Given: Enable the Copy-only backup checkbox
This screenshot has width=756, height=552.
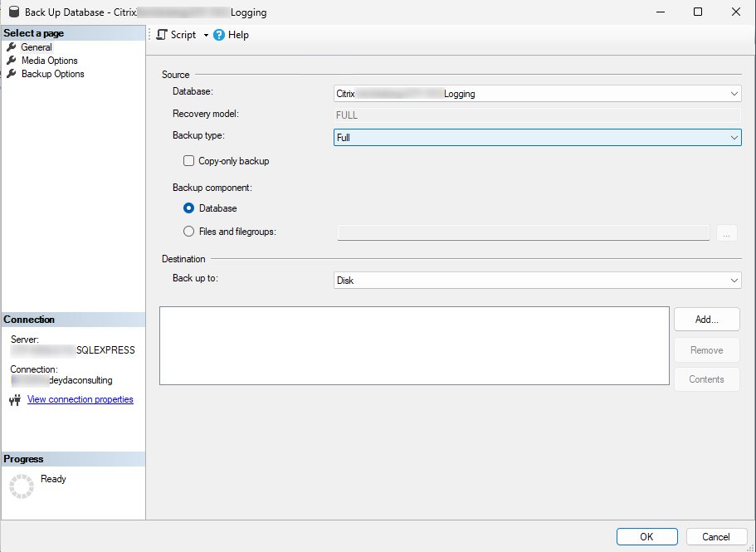Looking at the screenshot, I should point(189,161).
